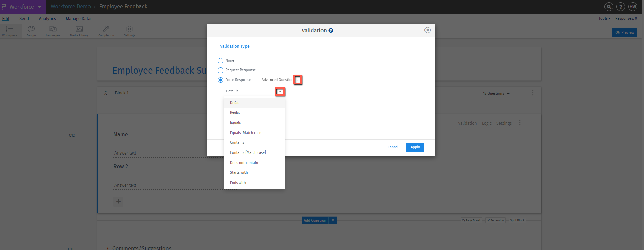This screenshot has width=644, height=250.
Task: Choose Equals [Match case] option
Action: 254,133
